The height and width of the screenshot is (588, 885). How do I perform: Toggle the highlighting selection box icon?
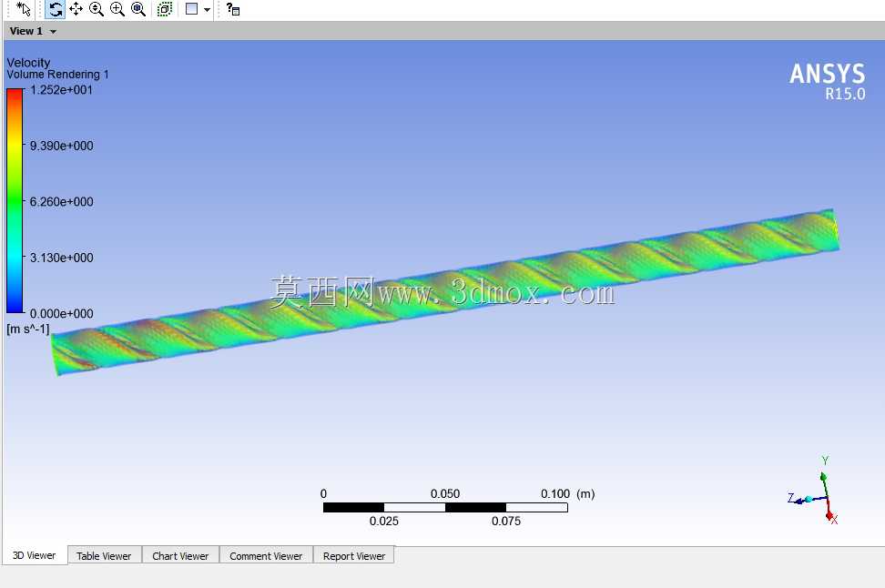164,9
